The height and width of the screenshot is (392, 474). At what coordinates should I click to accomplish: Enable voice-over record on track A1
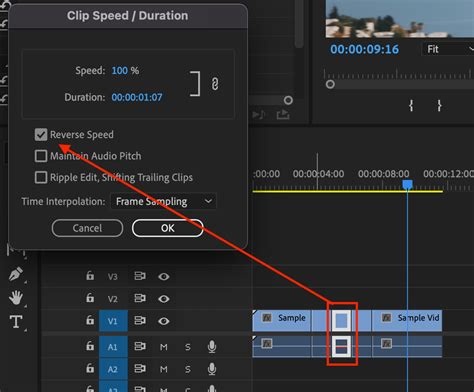pyautogui.click(x=212, y=347)
